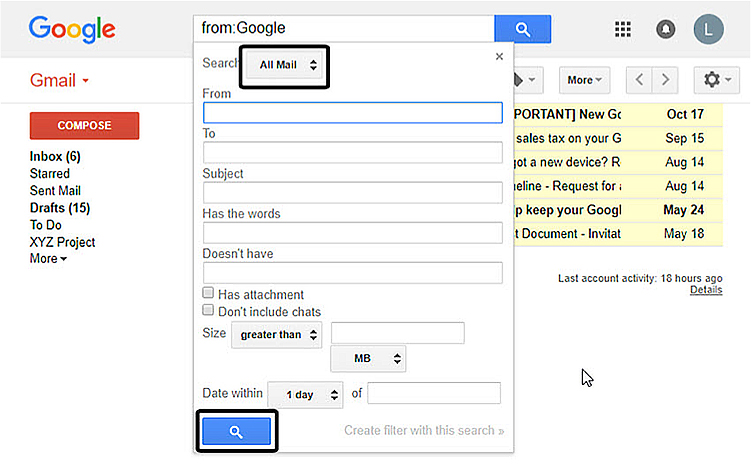The image size is (751, 472).
Task: Click the main search box with from:Google
Action: 344,28
